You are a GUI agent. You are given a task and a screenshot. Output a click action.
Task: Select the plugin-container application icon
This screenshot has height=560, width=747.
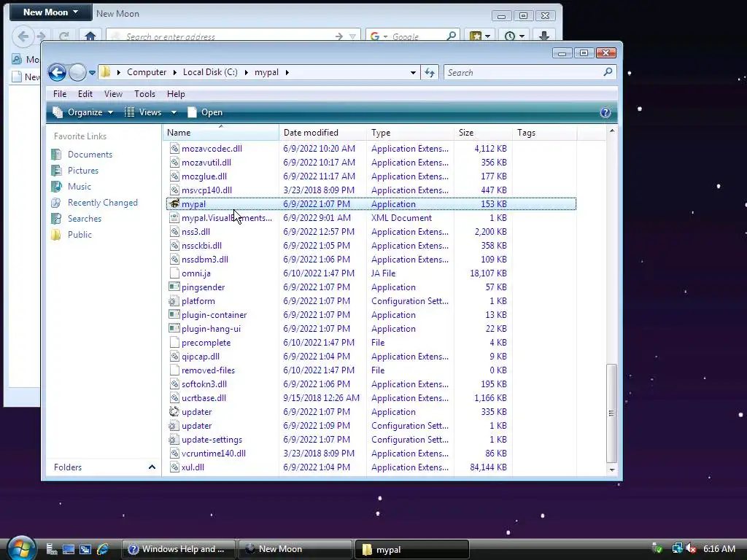174,315
